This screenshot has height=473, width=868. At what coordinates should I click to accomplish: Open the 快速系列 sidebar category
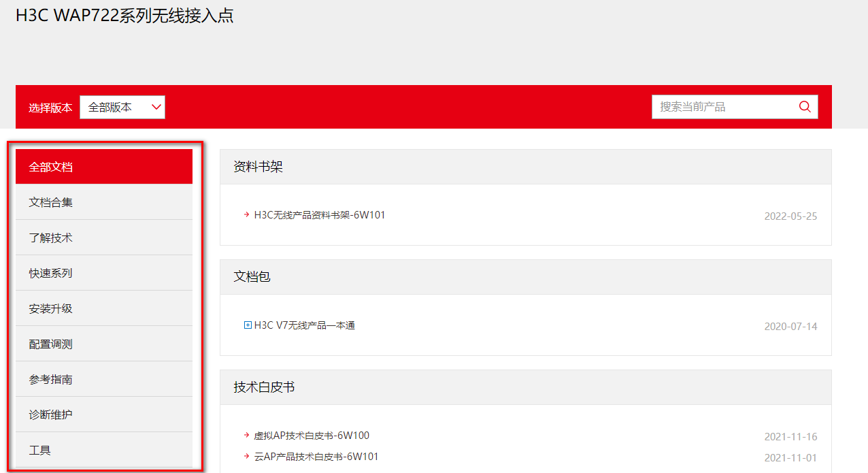104,273
